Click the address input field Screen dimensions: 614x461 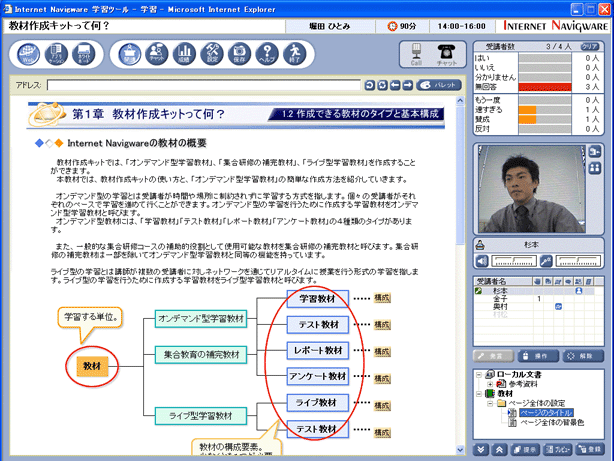(x=204, y=85)
